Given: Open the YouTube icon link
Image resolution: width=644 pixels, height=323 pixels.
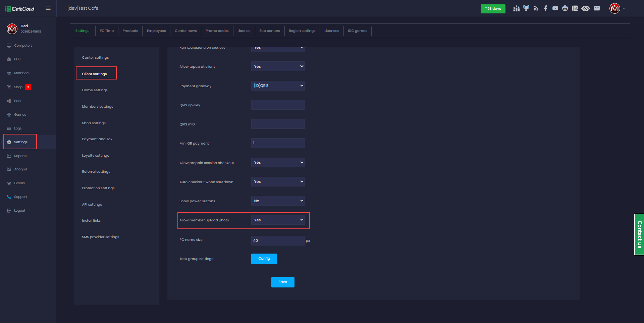Looking at the screenshot, I should pyautogui.click(x=555, y=8).
